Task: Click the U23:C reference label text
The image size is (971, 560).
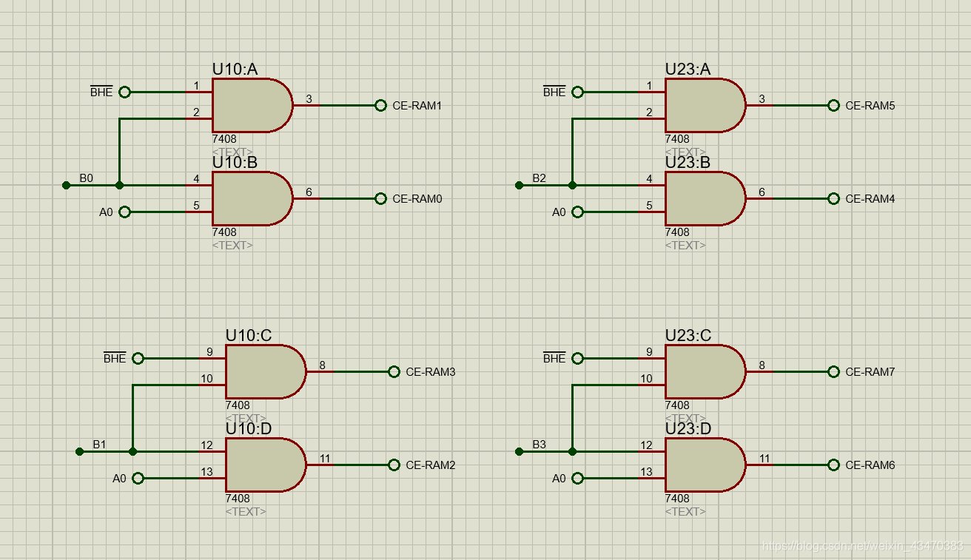Action: click(x=688, y=335)
